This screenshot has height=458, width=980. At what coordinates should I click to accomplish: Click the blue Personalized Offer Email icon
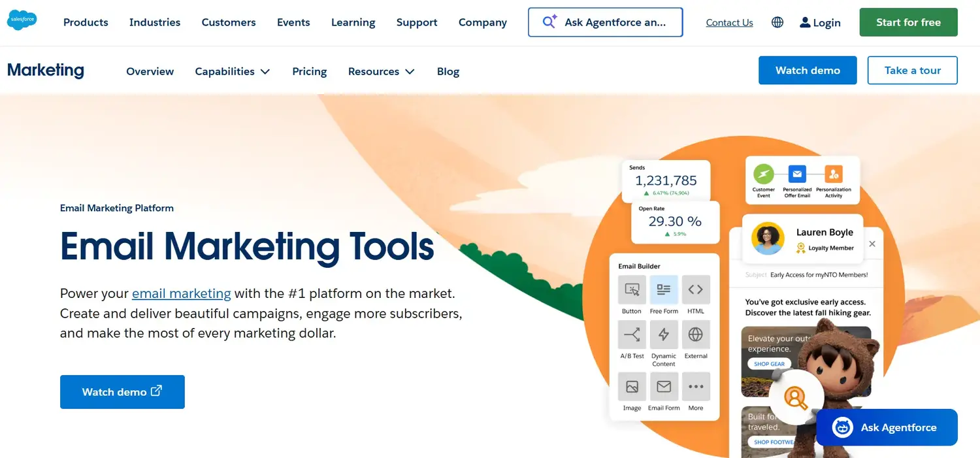[x=796, y=174]
